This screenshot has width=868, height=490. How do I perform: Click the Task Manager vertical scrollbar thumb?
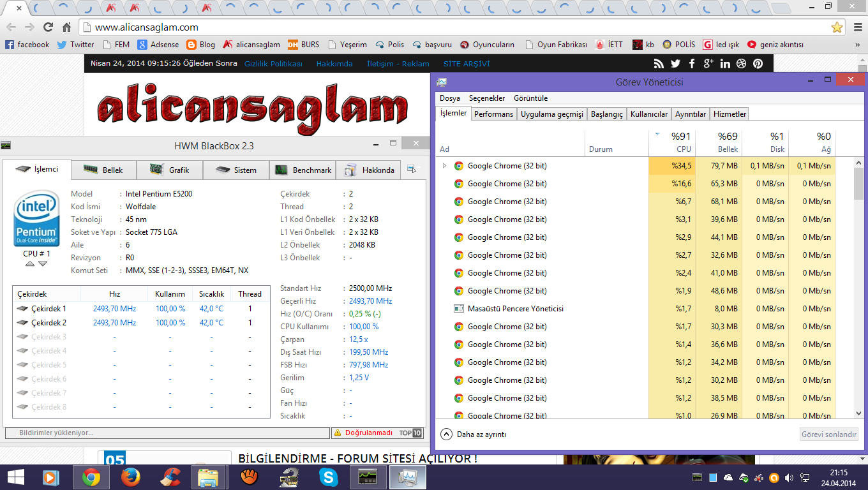tap(858, 184)
